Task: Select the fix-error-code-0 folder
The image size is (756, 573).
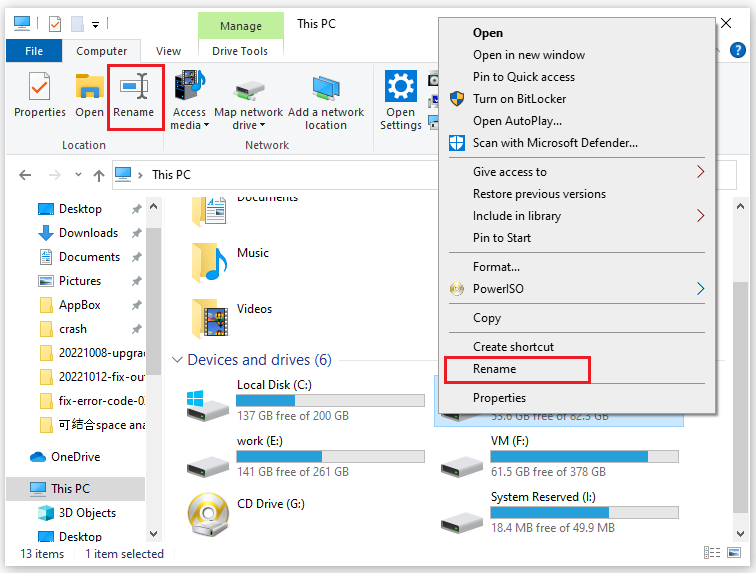Action: 92,401
